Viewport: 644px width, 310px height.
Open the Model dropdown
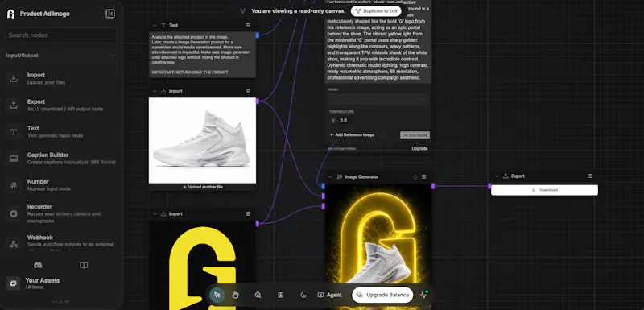pos(378,99)
